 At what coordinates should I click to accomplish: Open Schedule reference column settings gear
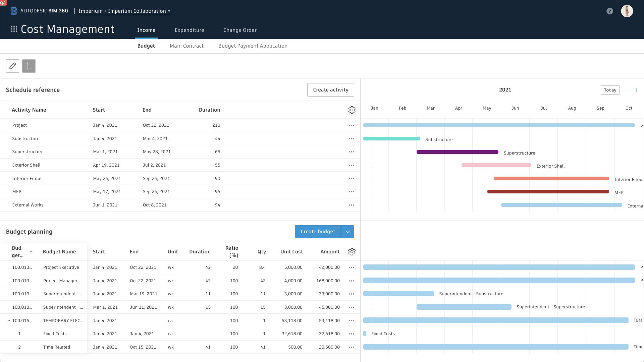[x=352, y=110]
